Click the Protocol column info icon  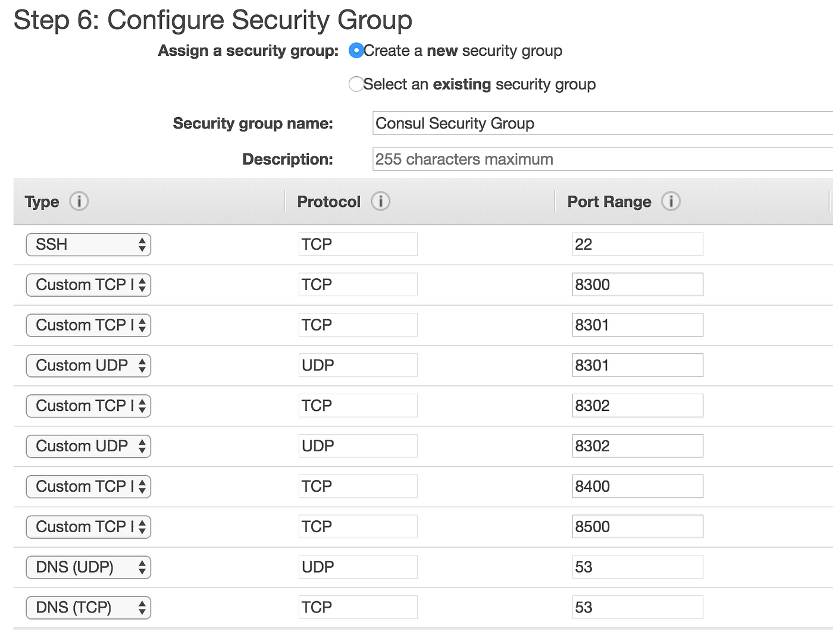(381, 202)
